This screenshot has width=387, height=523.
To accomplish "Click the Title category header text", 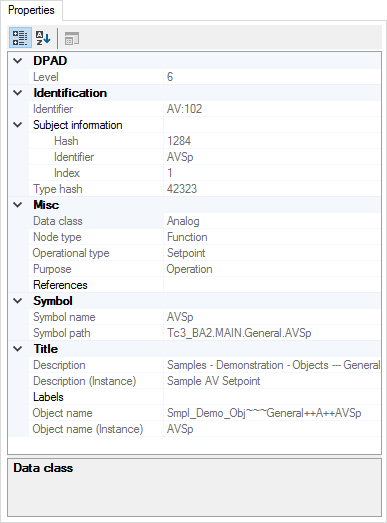I will pos(46,349).
